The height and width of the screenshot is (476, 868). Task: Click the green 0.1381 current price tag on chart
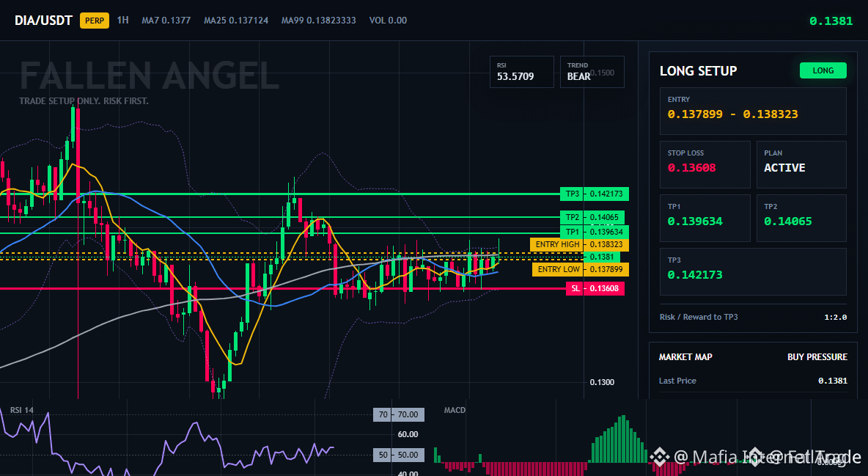pos(602,257)
